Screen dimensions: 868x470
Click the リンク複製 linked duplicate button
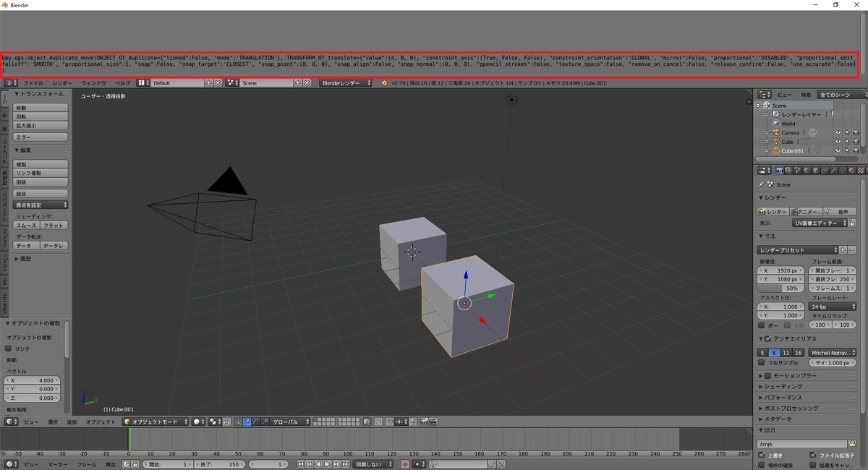pos(41,174)
